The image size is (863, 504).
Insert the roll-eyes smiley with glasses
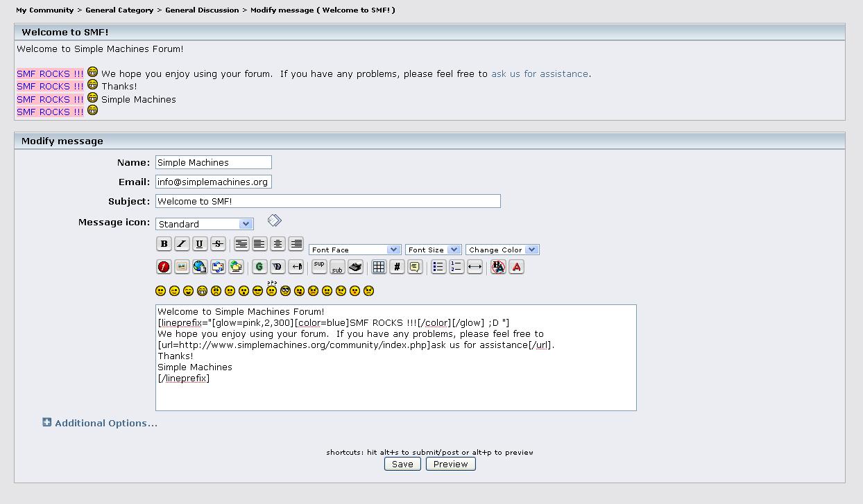click(285, 291)
